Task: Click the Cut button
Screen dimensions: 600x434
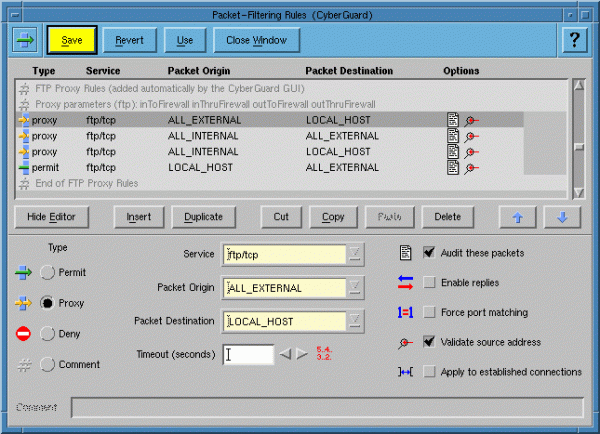Action: coord(281,217)
